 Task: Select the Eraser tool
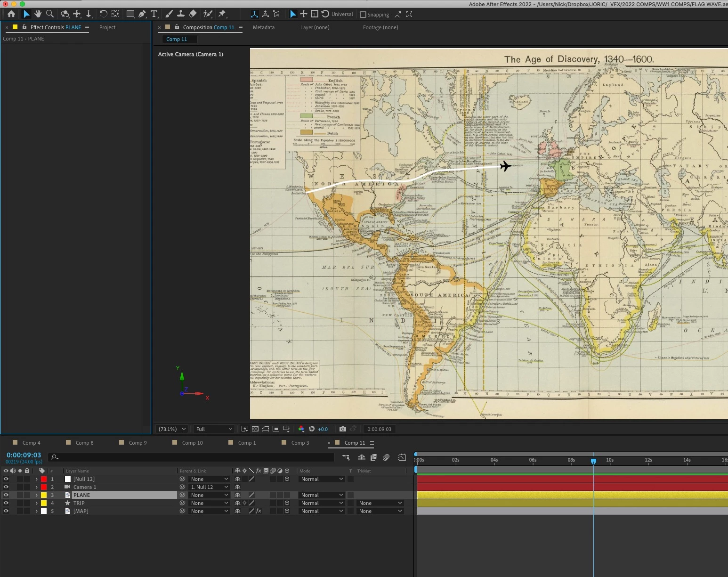pos(193,14)
